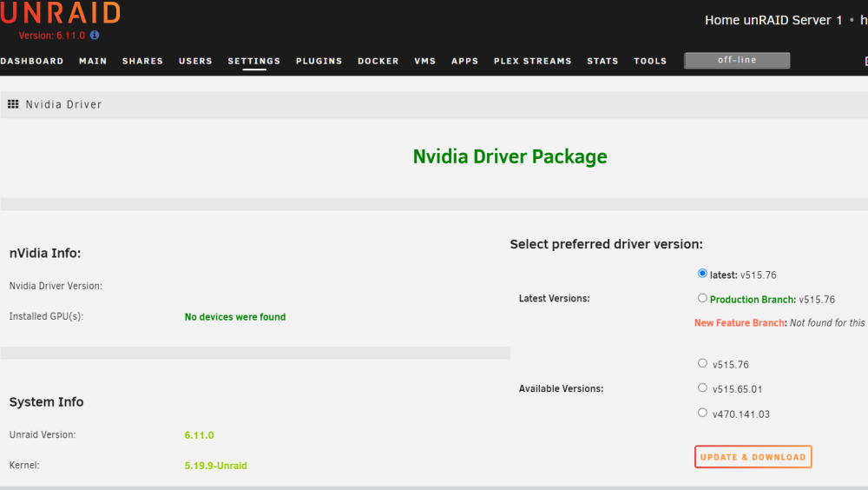
Task: Select the latest v515.76 radio button
Action: click(x=702, y=274)
